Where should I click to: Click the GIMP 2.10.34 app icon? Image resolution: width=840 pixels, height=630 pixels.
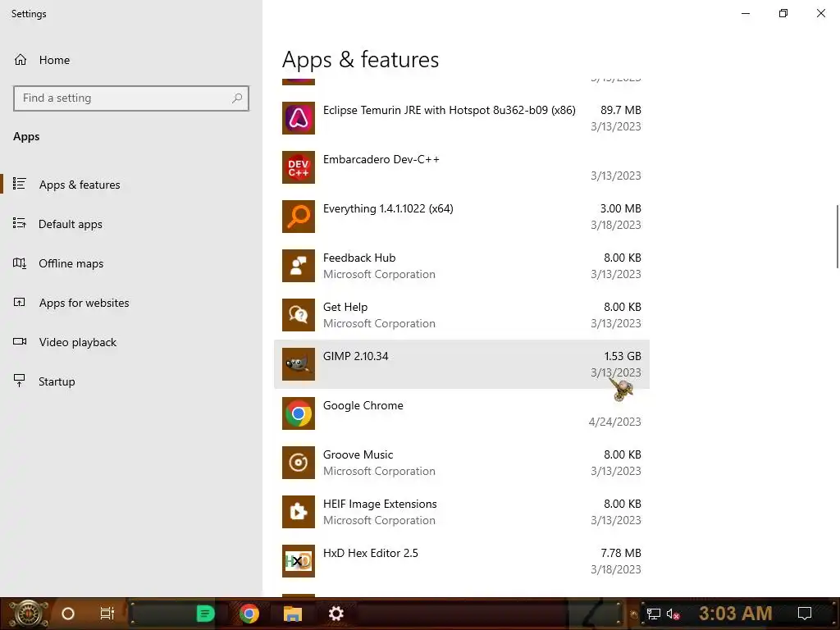pyautogui.click(x=299, y=364)
